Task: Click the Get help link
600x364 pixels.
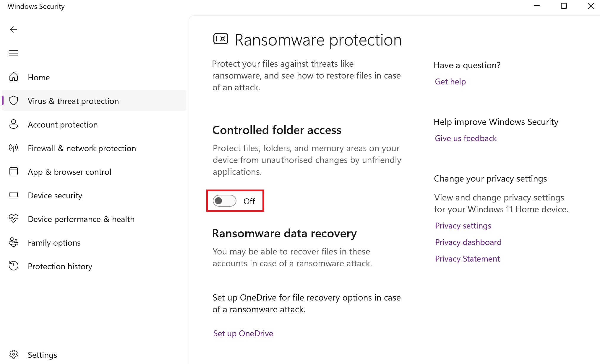Action: pyautogui.click(x=450, y=81)
